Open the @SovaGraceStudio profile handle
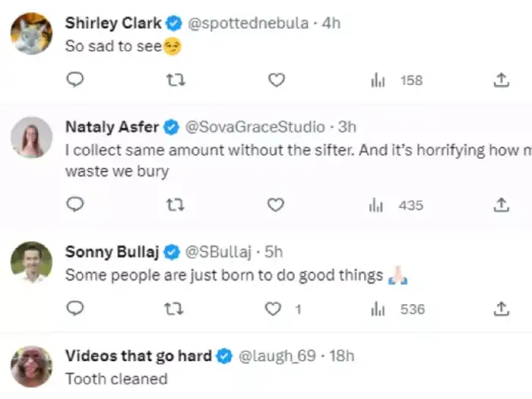This screenshot has height=399, width=532. click(x=255, y=127)
